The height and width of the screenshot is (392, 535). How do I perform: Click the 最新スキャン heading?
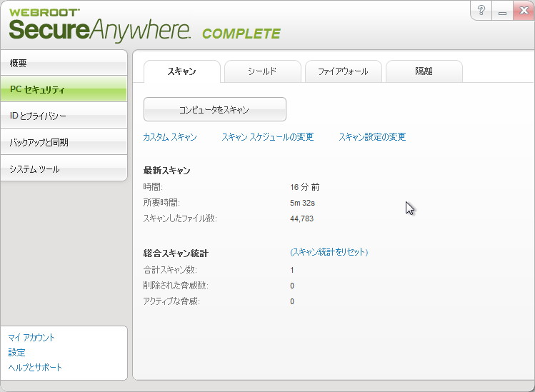[x=167, y=170]
